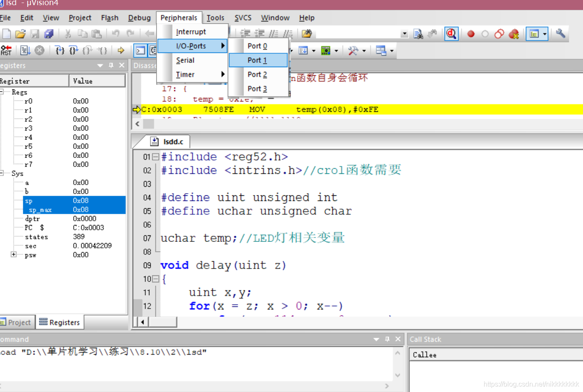The image size is (583, 392).
Task: Open the Flash menu
Action: click(x=110, y=18)
